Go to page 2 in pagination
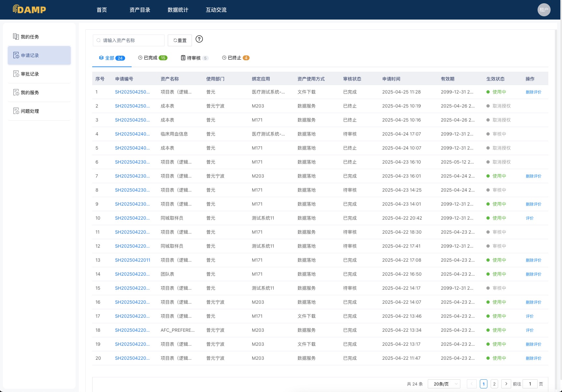This screenshot has width=562, height=392. point(494,384)
